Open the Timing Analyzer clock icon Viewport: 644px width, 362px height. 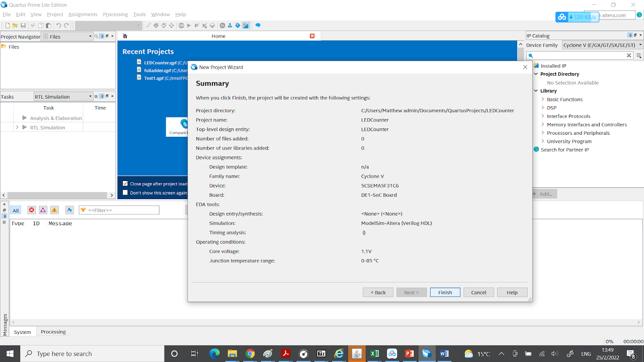click(222, 25)
